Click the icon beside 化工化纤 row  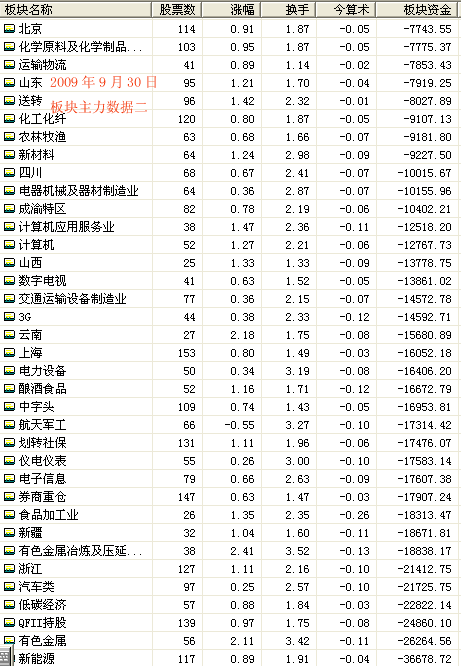9,119
